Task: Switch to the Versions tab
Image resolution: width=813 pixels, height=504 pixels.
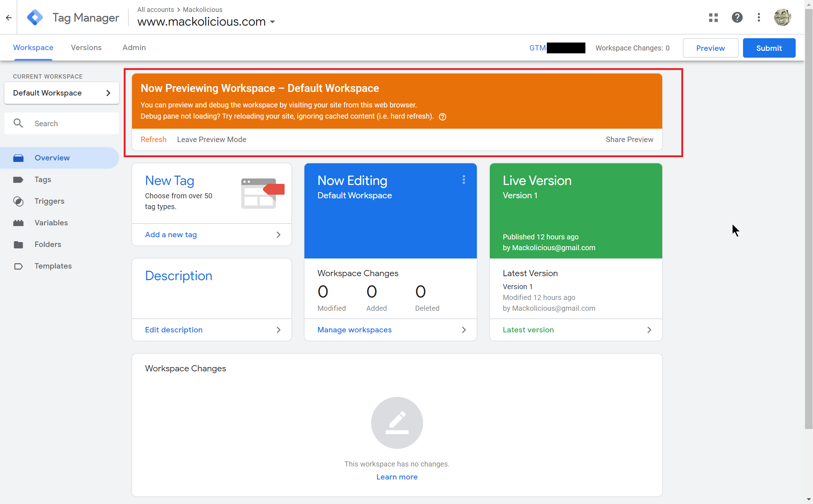Action: (86, 48)
